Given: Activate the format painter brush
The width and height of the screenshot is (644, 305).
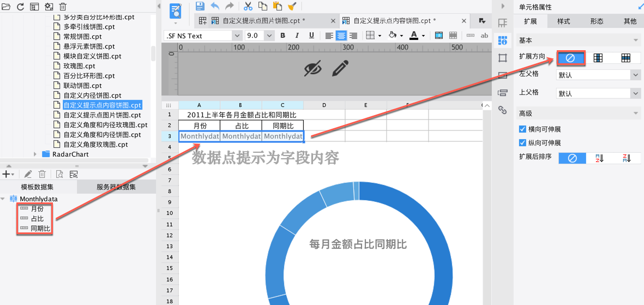Looking at the screenshot, I should click(x=292, y=6).
